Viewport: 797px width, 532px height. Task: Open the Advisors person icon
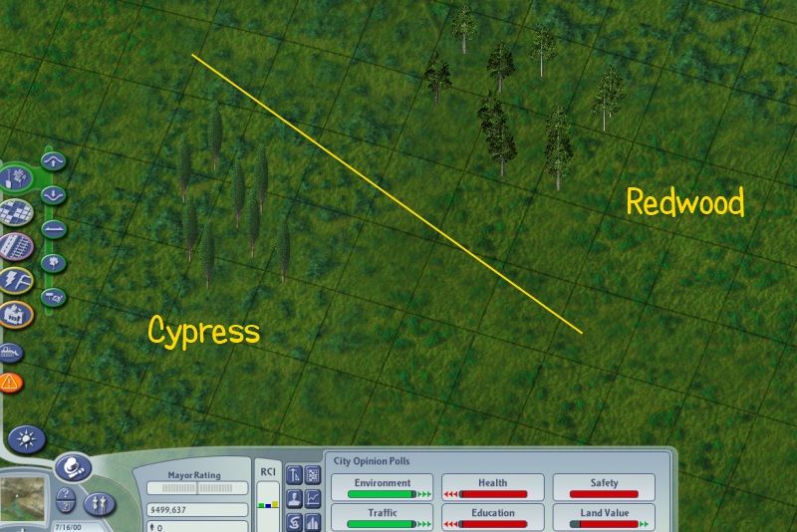tap(294, 499)
